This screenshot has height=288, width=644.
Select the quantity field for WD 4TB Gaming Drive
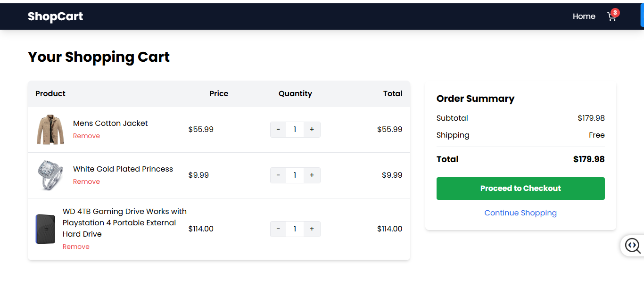[295, 229]
